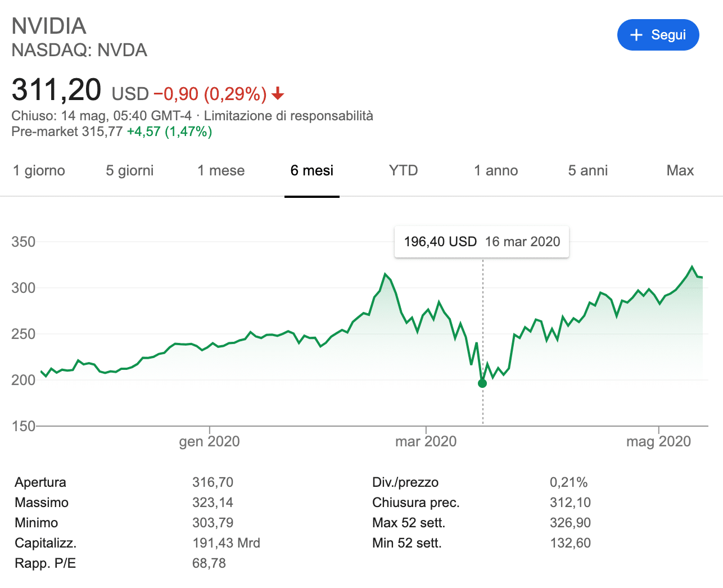The image size is (723, 588).
Task: Click the Minimo value 303,79
Action: coord(213,523)
